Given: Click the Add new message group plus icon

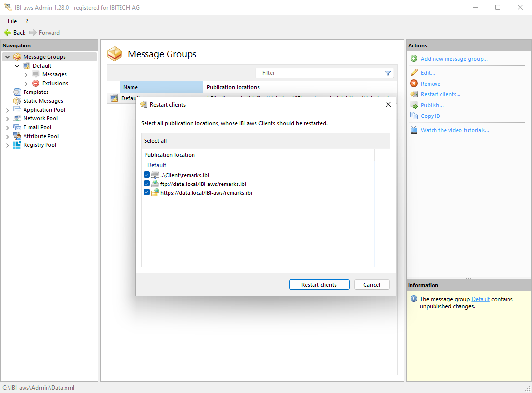Looking at the screenshot, I should click(414, 59).
